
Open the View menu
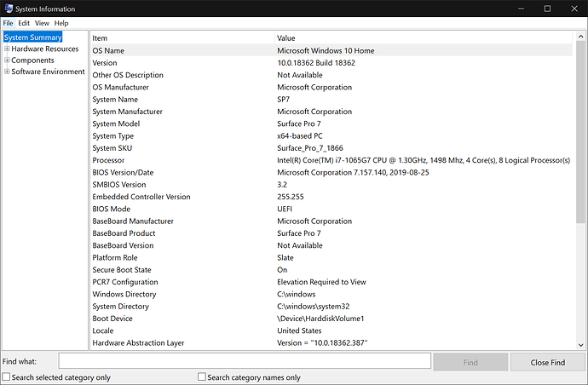pos(42,23)
